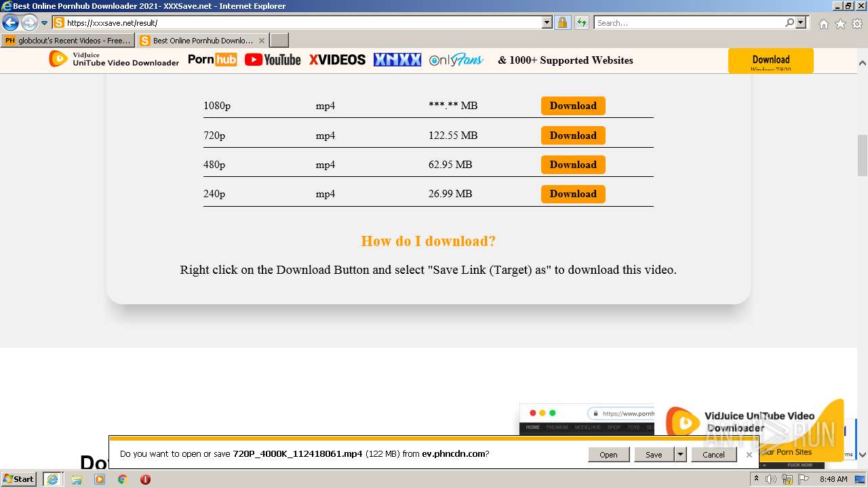
Task: Go back with the browser Back arrow
Action: [10, 22]
